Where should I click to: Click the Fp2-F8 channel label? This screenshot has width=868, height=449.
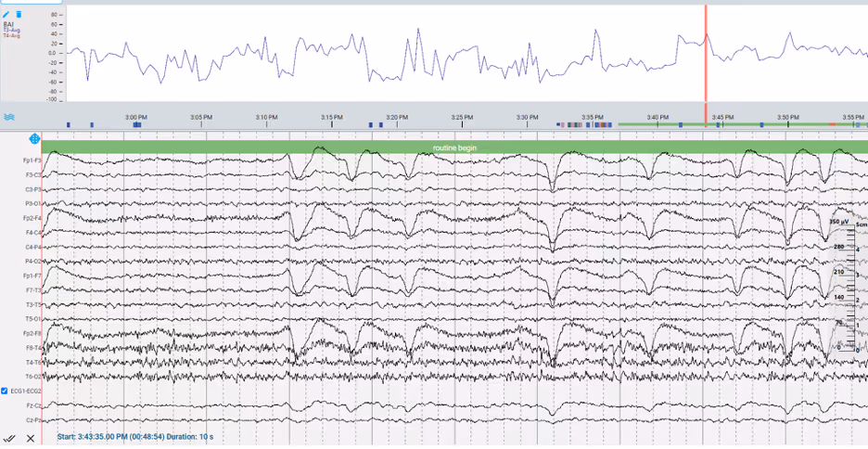pos(32,333)
